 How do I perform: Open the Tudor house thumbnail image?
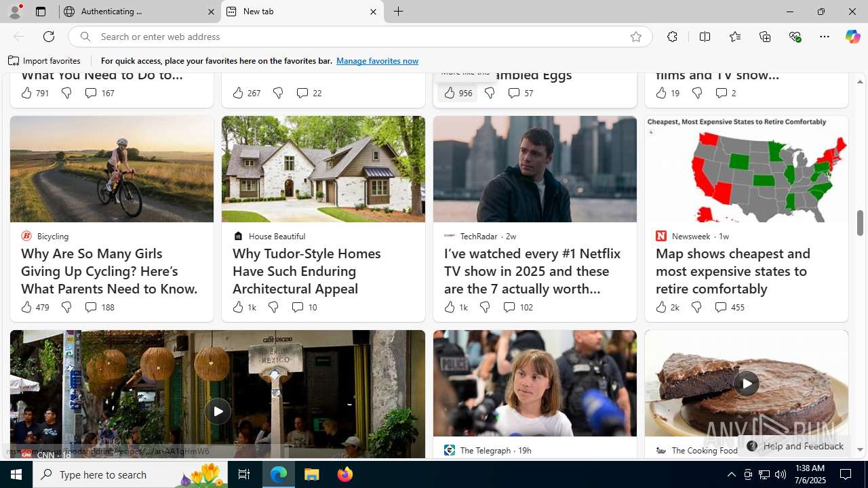(x=323, y=169)
